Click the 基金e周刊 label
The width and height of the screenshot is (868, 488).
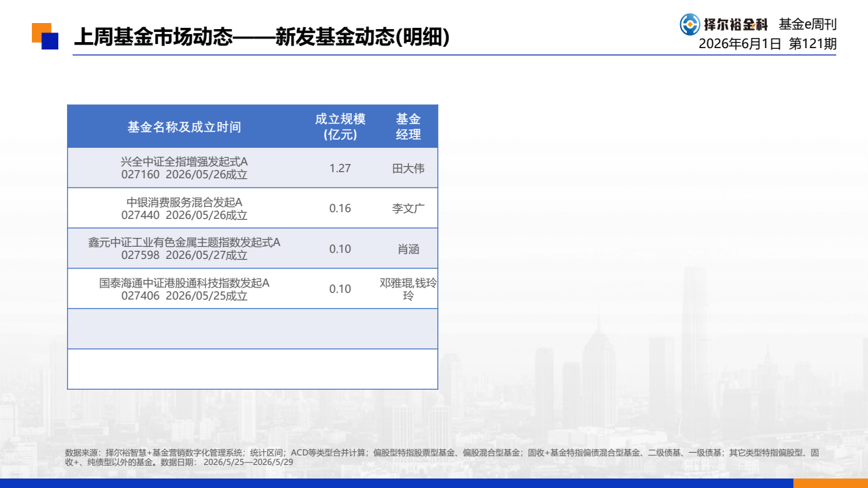[808, 24]
